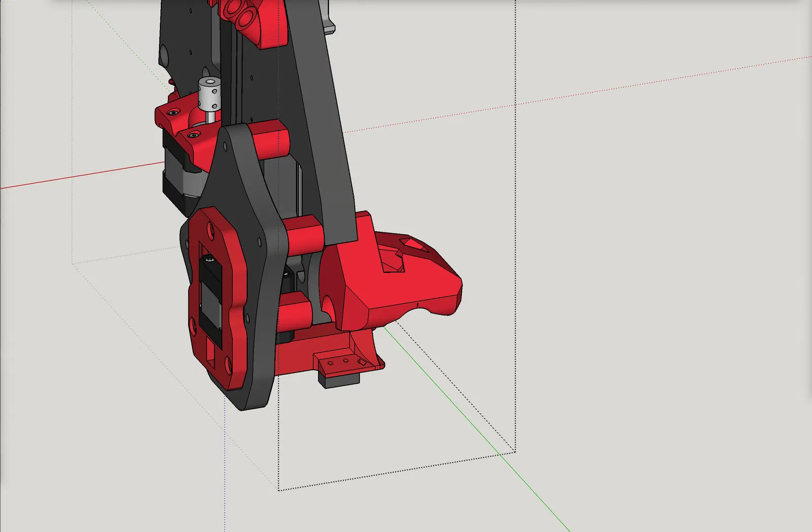Image resolution: width=812 pixels, height=532 pixels.
Task: Select the red motor mount bracket with screws
Action: point(188,133)
